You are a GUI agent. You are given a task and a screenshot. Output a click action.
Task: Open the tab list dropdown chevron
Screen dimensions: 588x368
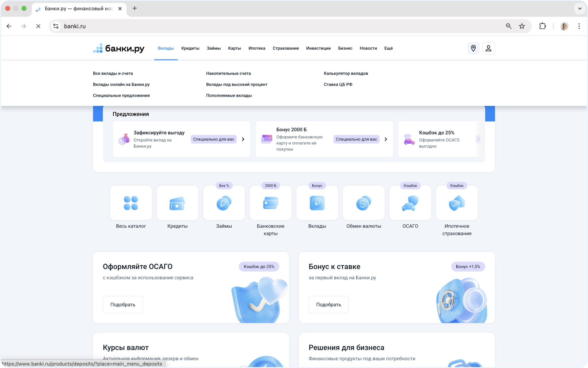580,8
